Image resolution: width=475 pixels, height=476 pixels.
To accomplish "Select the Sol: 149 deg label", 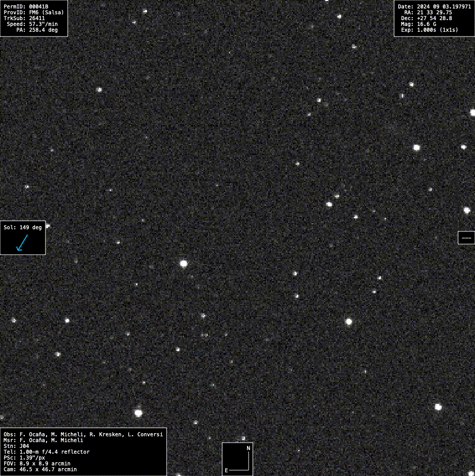I will (x=23, y=227).
